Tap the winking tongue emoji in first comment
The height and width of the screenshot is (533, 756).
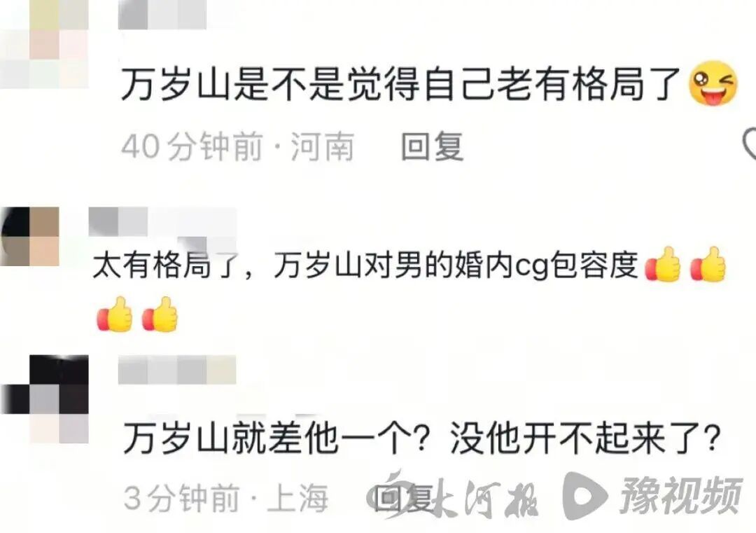point(713,83)
